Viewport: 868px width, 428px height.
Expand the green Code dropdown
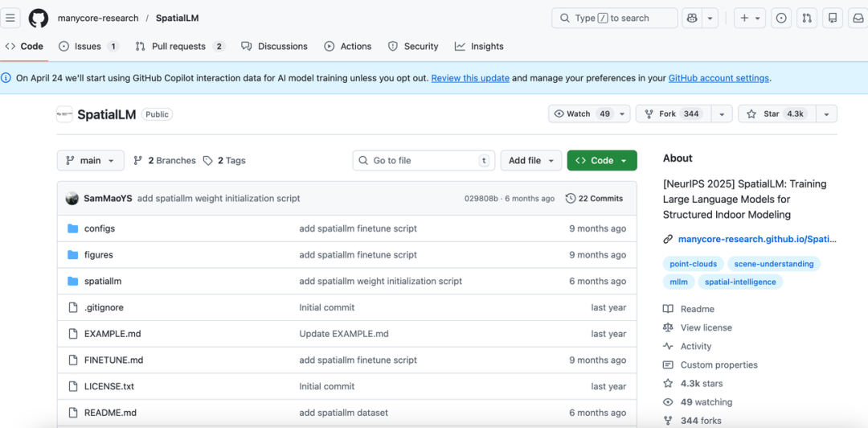601,161
